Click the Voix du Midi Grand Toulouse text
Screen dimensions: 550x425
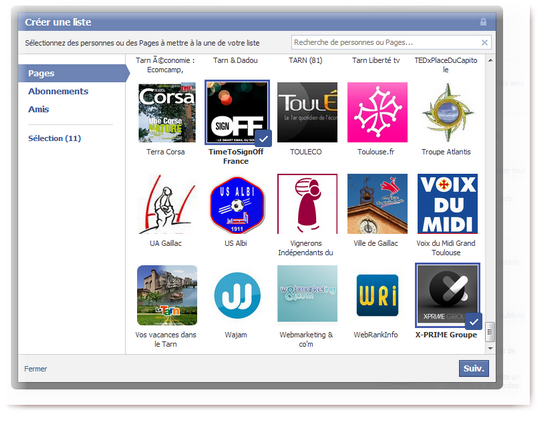pyautogui.click(x=446, y=248)
